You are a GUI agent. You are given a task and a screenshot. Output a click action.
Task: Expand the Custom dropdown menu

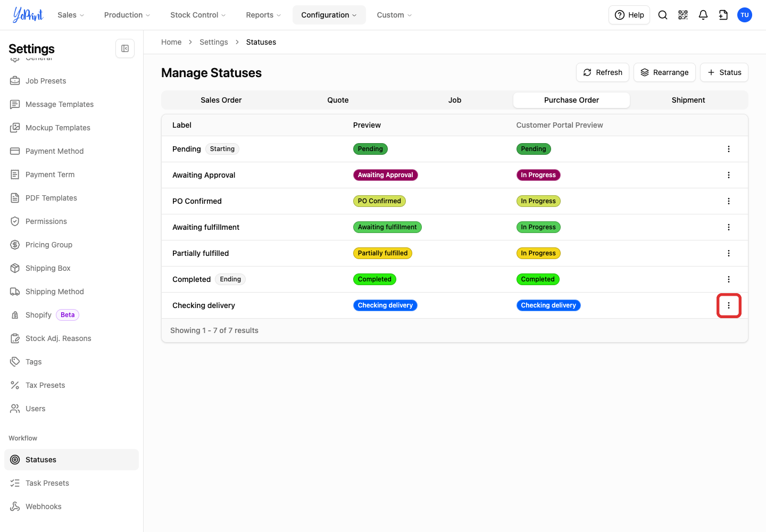click(x=394, y=15)
